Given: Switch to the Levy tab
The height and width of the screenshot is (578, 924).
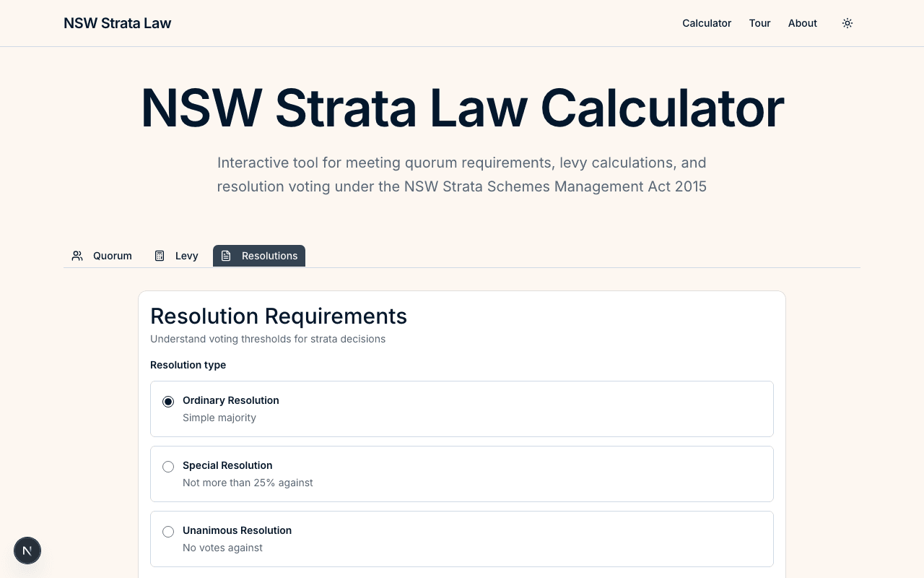Looking at the screenshot, I should (x=176, y=256).
